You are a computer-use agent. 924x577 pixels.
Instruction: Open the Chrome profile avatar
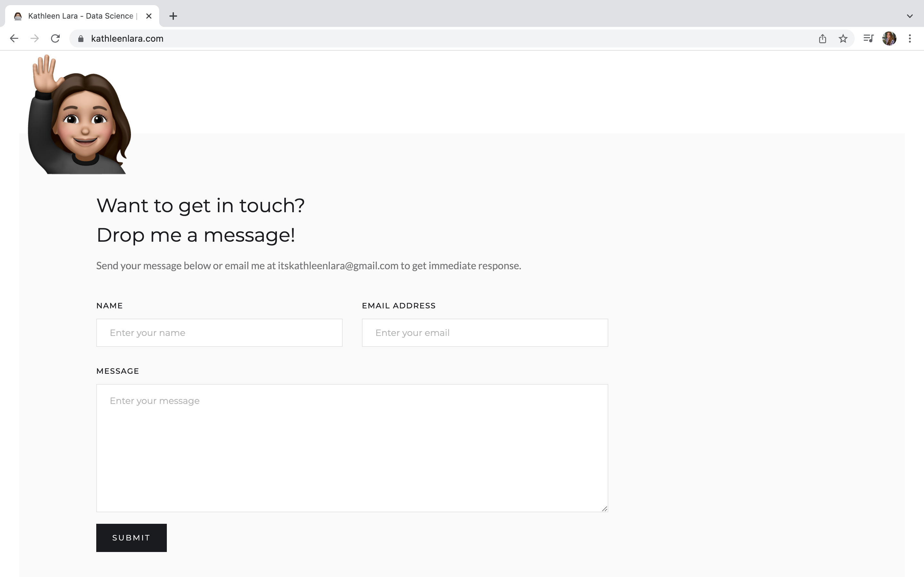(x=889, y=38)
